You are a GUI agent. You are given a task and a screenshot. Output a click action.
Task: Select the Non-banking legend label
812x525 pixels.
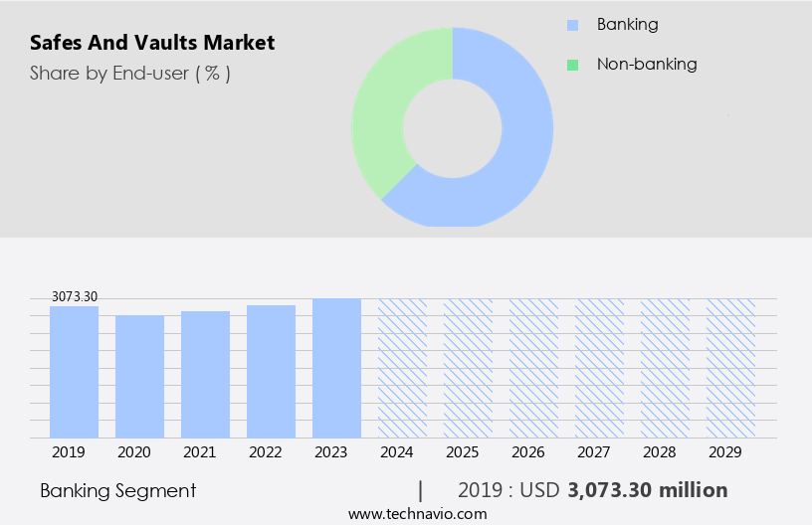[647, 65]
